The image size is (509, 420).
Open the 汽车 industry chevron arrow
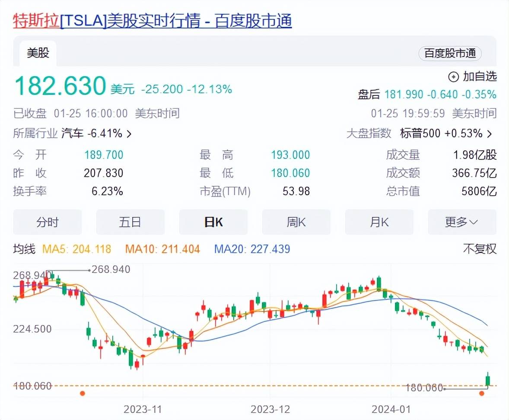tap(129, 134)
